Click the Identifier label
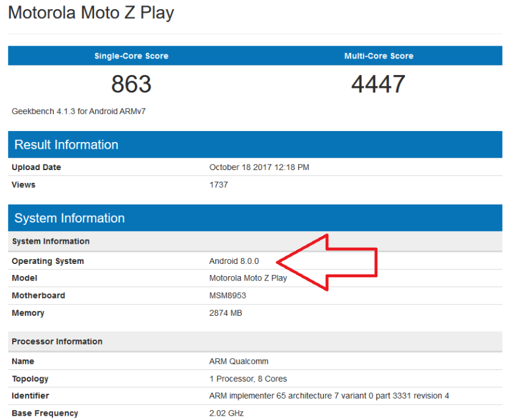Image resolution: width=508 pixels, height=420 pixels. point(30,396)
